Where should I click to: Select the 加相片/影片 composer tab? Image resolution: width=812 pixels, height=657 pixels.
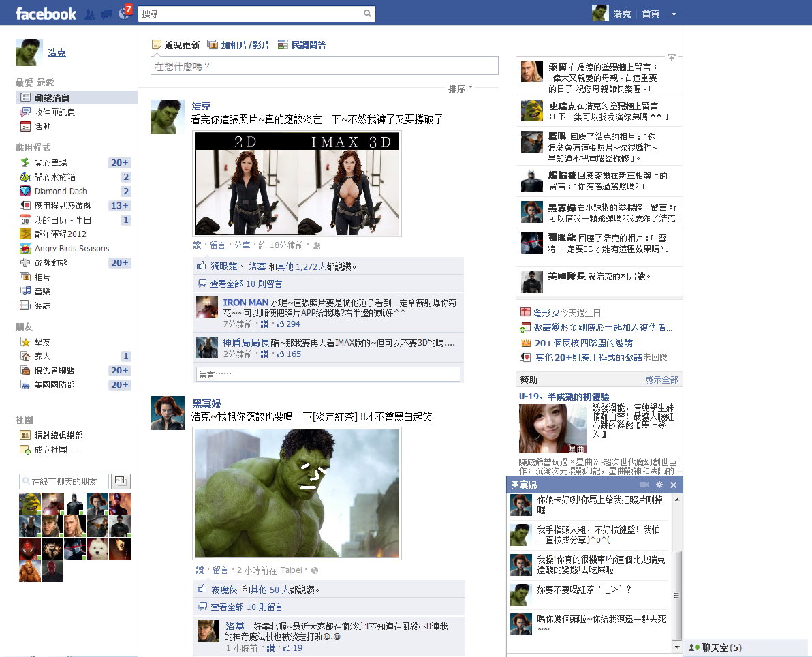point(238,45)
